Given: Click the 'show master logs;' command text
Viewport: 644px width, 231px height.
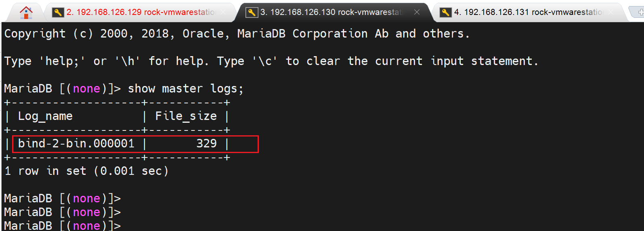Looking at the screenshot, I should pyautogui.click(x=185, y=89).
